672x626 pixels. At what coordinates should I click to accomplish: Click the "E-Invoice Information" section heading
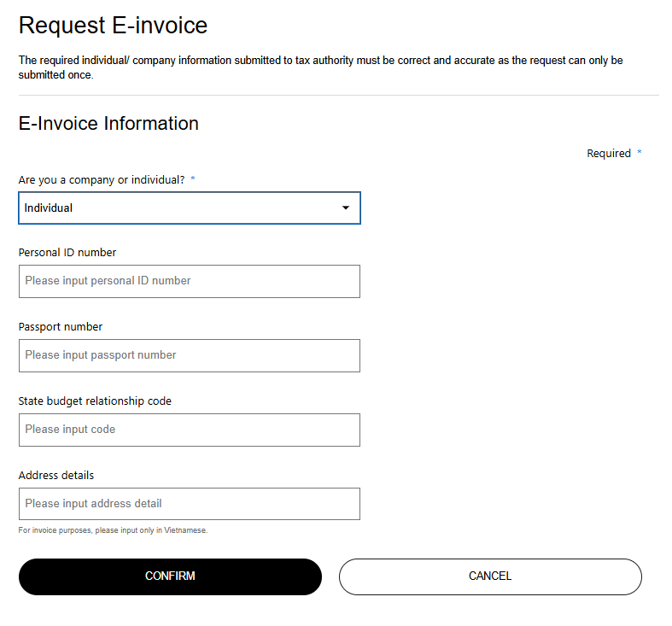tap(108, 123)
